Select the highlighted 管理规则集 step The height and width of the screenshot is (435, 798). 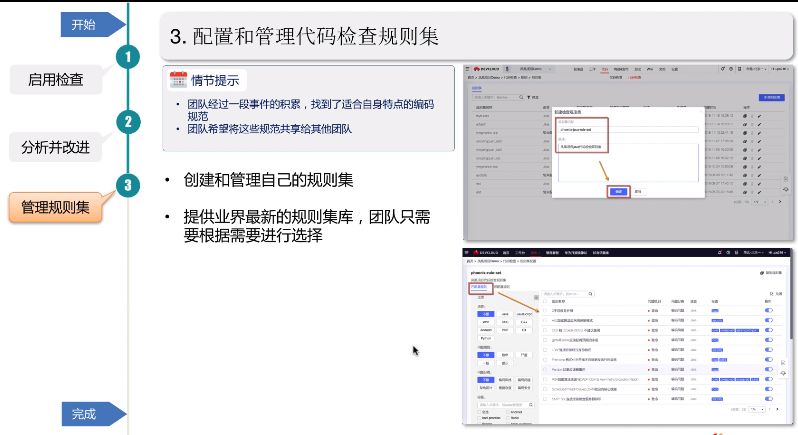click(55, 207)
